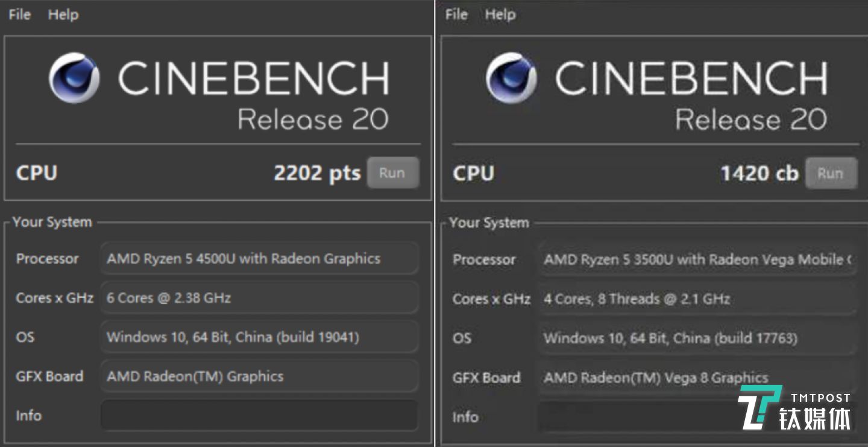Image resolution: width=868 pixels, height=447 pixels.
Task: Click the CPU label in the right window
Action: click(473, 174)
